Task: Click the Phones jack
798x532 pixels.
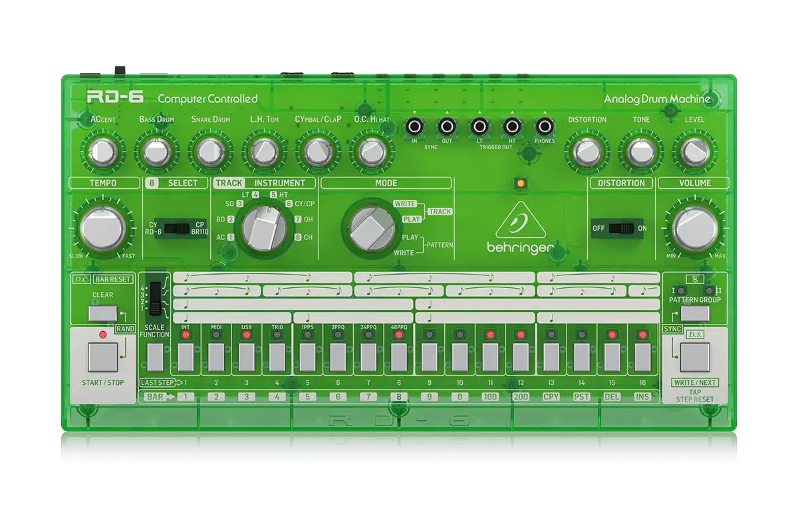Action: click(x=544, y=126)
